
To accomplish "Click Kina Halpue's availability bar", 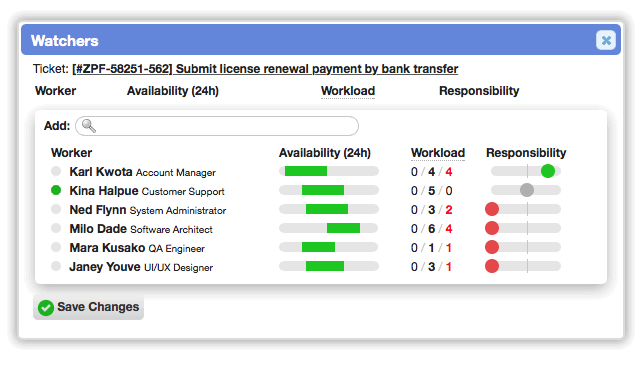I will (329, 190).
